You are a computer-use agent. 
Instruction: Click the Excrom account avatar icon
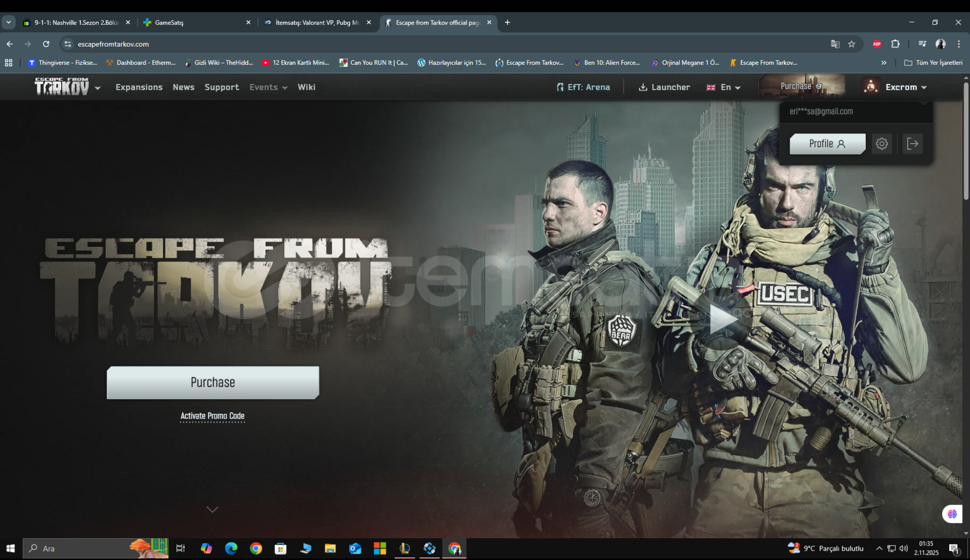point(871,87)
